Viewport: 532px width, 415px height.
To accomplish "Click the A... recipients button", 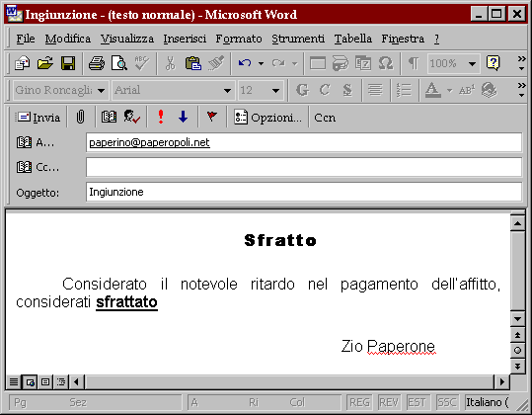I will click(x=36, y=142).
